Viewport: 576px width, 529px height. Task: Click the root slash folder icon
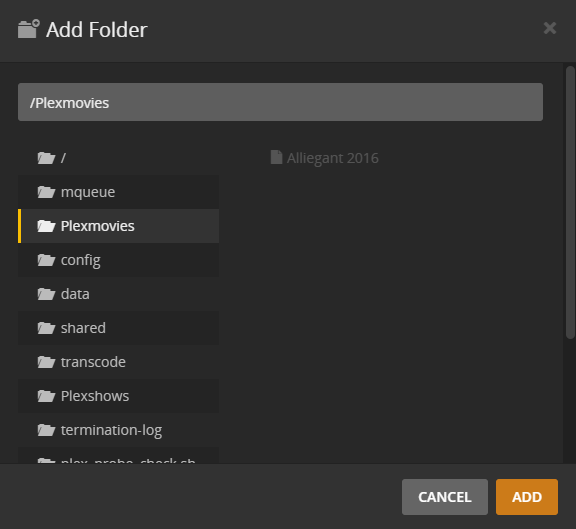[46, 158]
